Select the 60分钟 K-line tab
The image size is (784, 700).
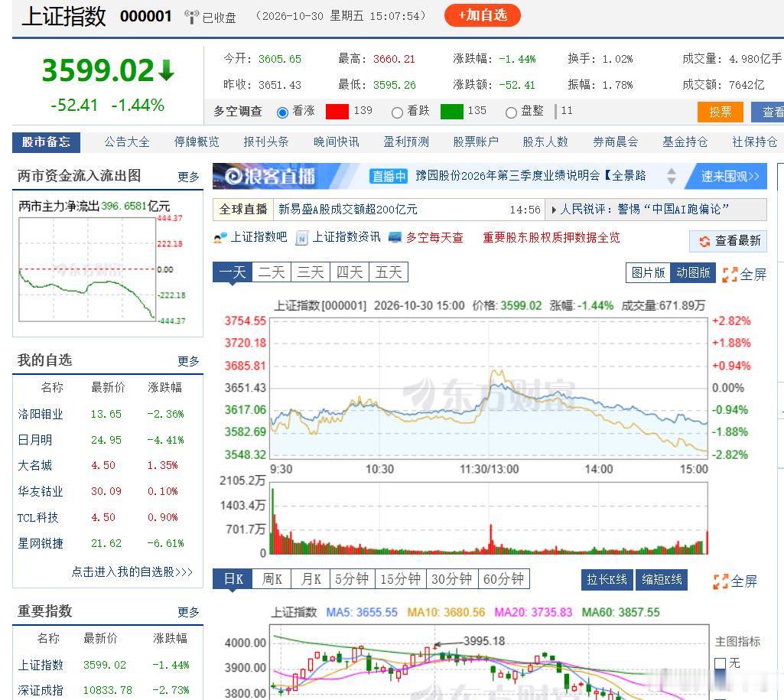(x=504, y=579)
